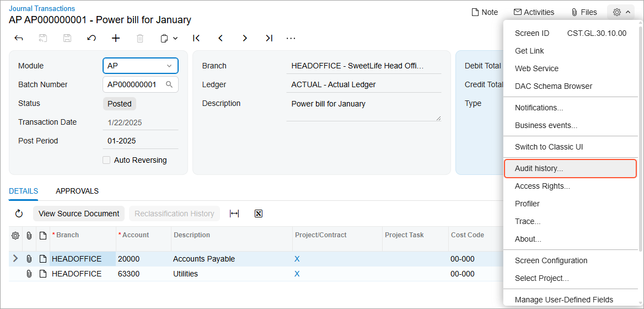Image resolution: width=644 pixels, height=309 pixels.
Task: Open Manage User-Defined Fields menu item
Action: click(x=571, y=300)
